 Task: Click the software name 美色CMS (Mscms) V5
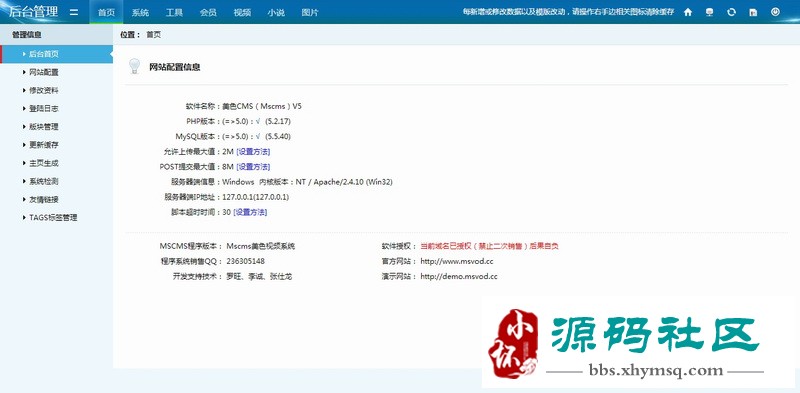click(x=262, y=106)
